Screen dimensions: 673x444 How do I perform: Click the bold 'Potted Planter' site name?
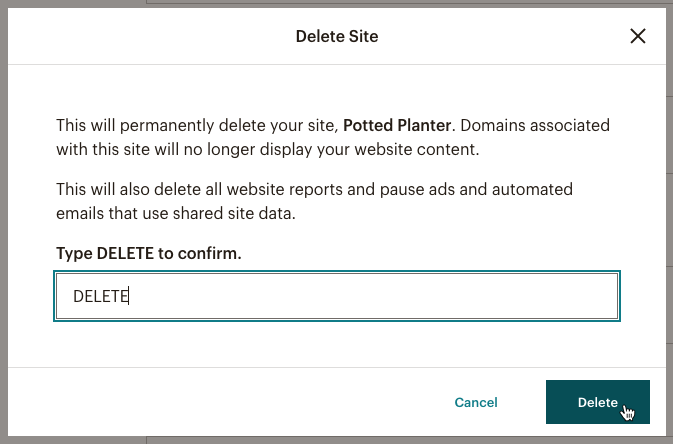pyautogui.click(x=397, y=125)
